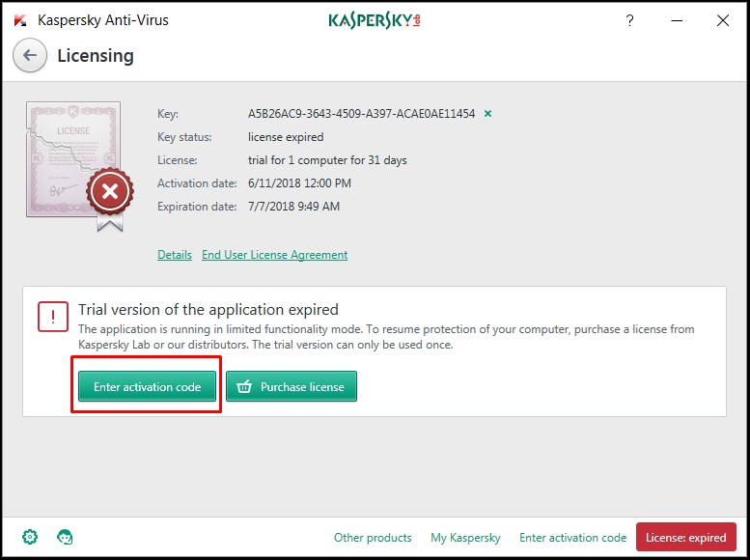Screen dimensions: 750x560
Task: Click the Kaspersky Lab logo in the header
Action: pos(375,20)
